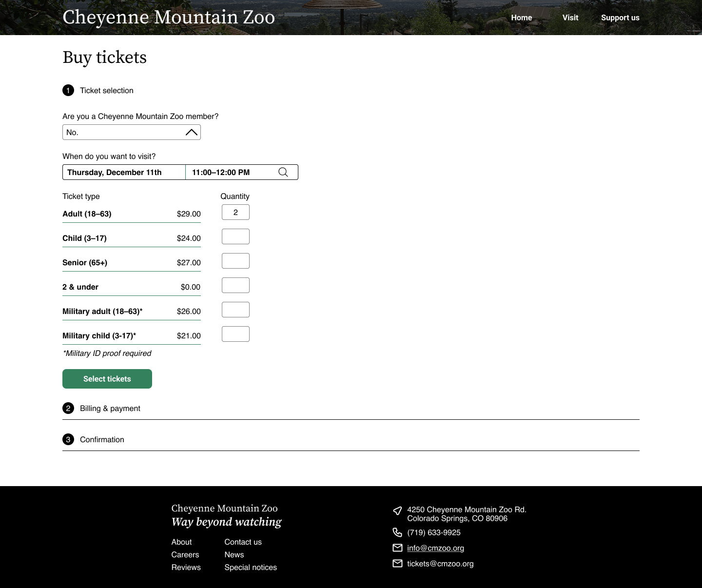Screen dimensions: 702x588
Task: Click the Child (3–17) quantity field
Action: (x=235, y=236)
